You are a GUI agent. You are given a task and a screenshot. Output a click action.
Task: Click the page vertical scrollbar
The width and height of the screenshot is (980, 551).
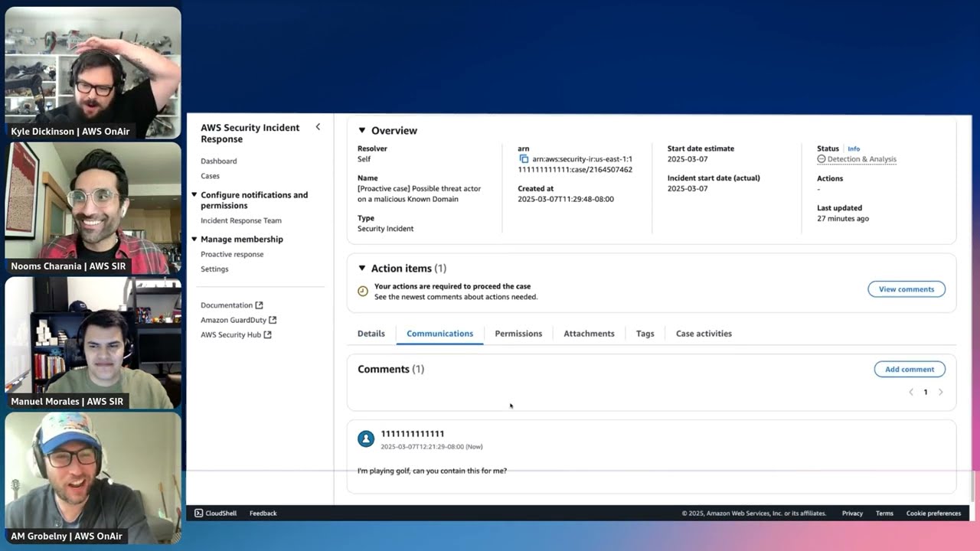(975, 487)
